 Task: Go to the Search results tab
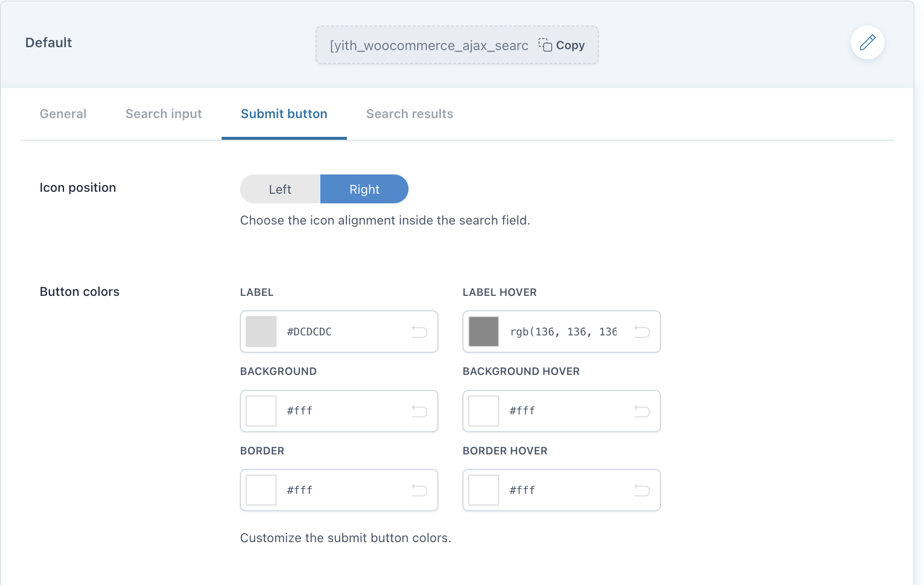pos(409,114)
